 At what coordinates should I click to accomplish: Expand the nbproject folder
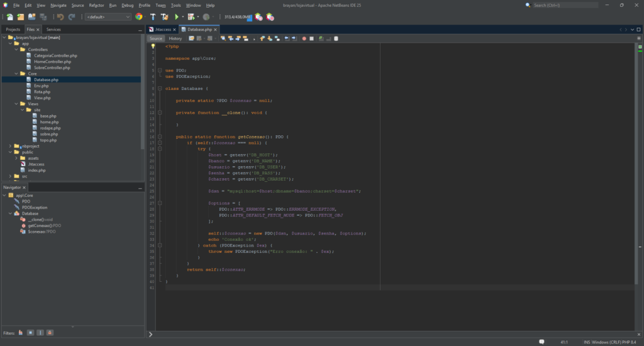[10, 146]
